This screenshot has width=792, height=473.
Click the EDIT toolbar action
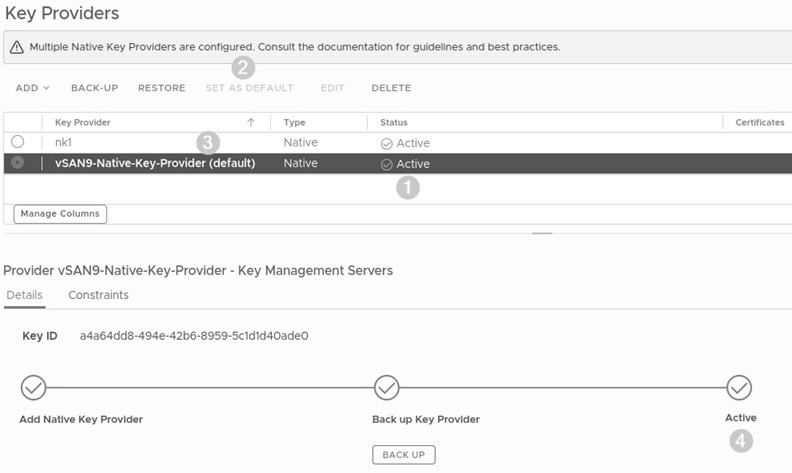(x=332, y=88)
